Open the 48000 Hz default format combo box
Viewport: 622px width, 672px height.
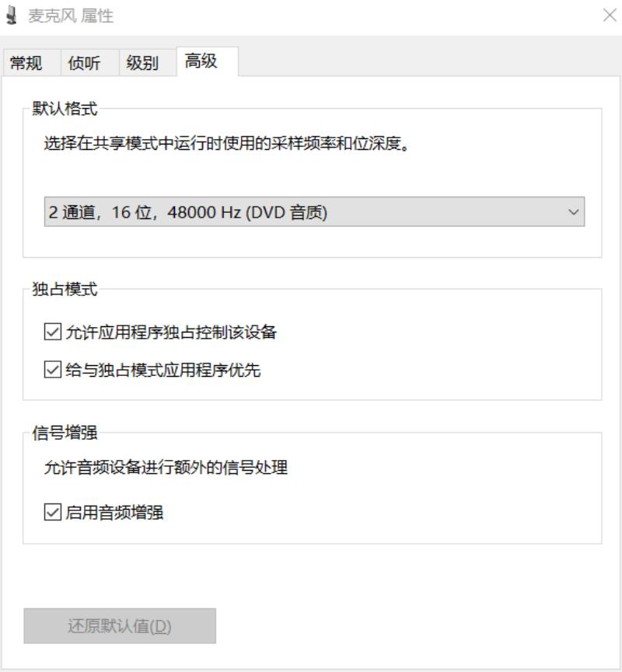(x=314, y=212)
